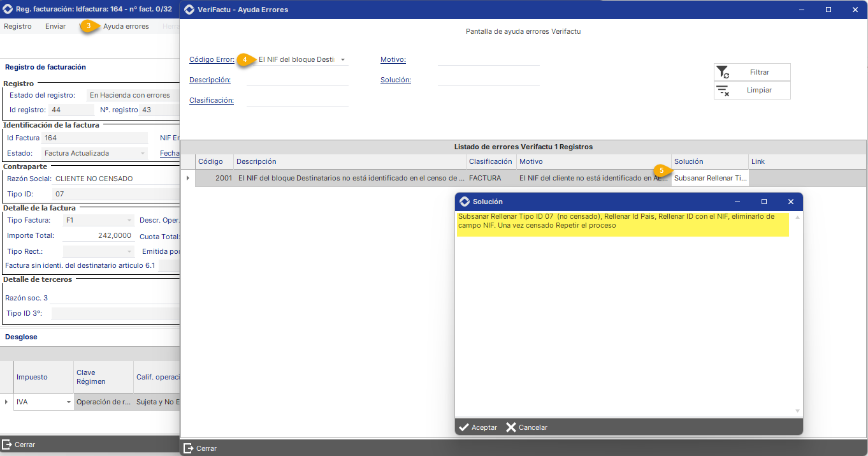Click the Solución filter input field

[x=489, y=80]
